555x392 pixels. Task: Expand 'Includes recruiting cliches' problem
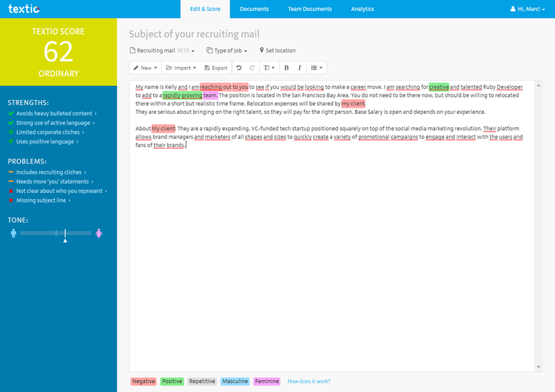[49, 172]
